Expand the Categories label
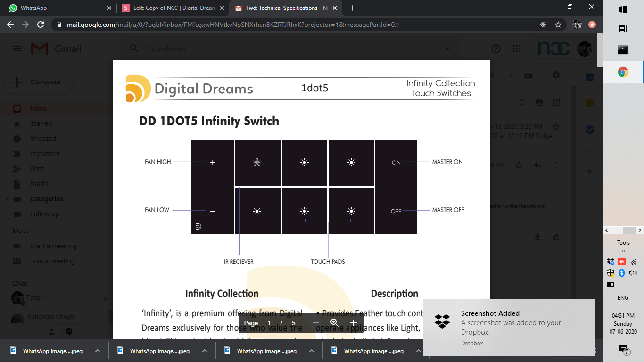Viewport: 644px width, 362px height. [x=7, y=199]
